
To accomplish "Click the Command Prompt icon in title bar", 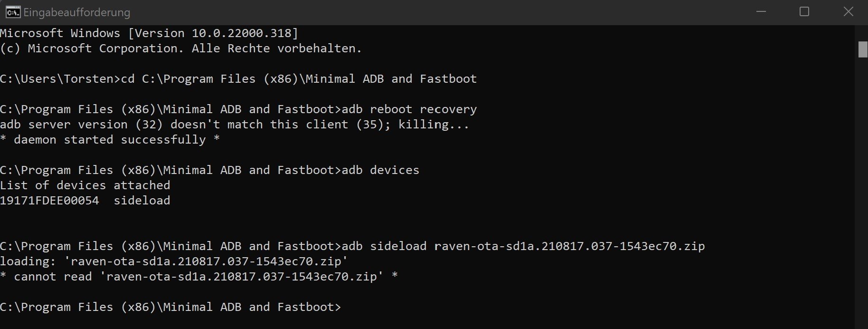I will 13,12.
